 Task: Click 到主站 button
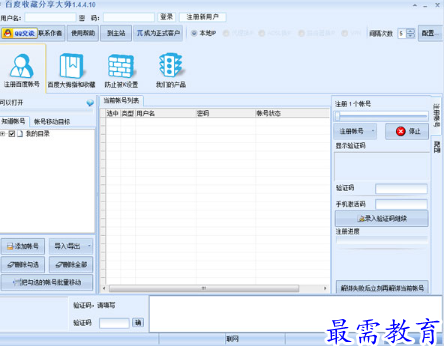tap(116, 33)
